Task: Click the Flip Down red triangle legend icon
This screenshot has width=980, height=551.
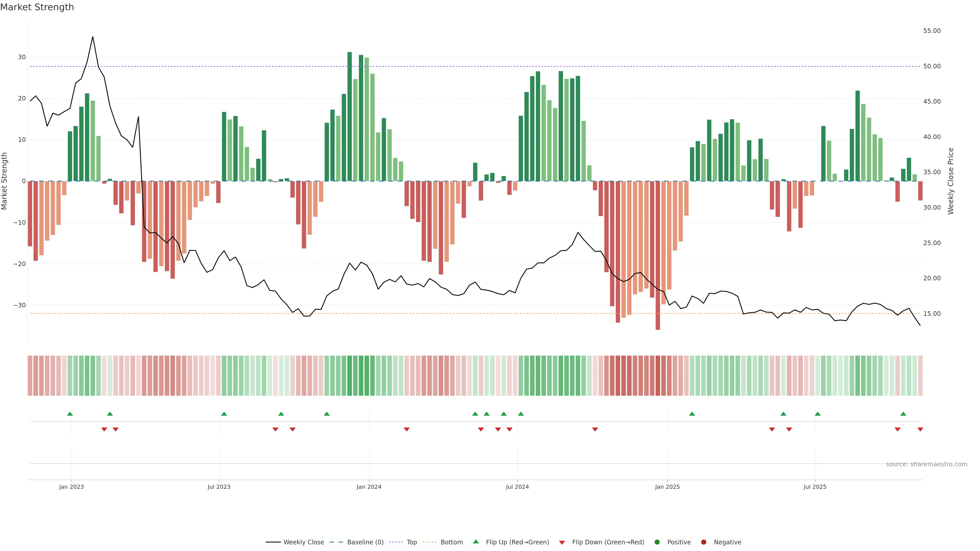Action: [x=562, y=543]
